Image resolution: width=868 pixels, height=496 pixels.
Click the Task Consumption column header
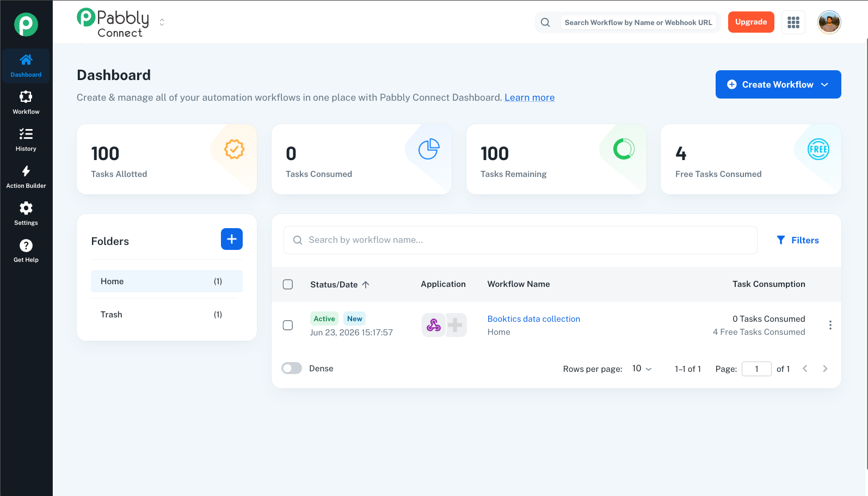pos(769,284)
